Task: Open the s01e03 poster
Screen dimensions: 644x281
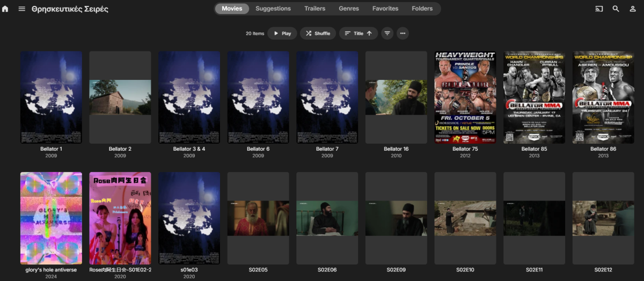Action: tap(189, 218)
